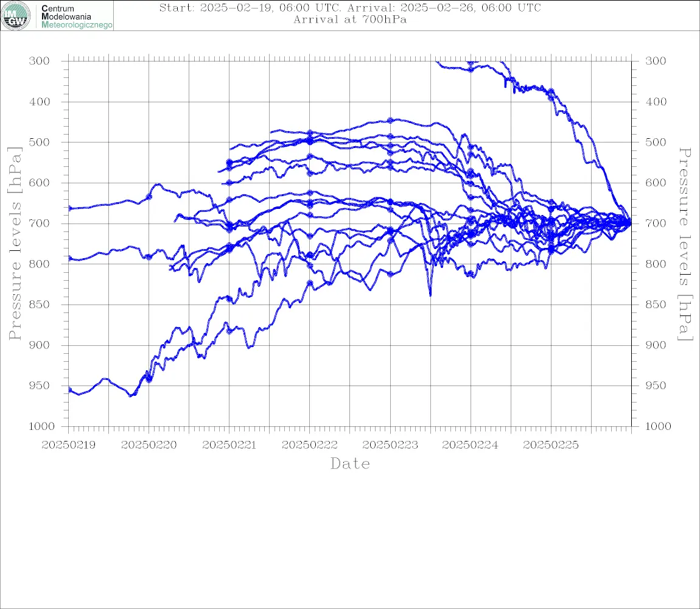The image size is (700, 609).
Task: Click the 20250224 date label
Action: click(x=471, y=445)
